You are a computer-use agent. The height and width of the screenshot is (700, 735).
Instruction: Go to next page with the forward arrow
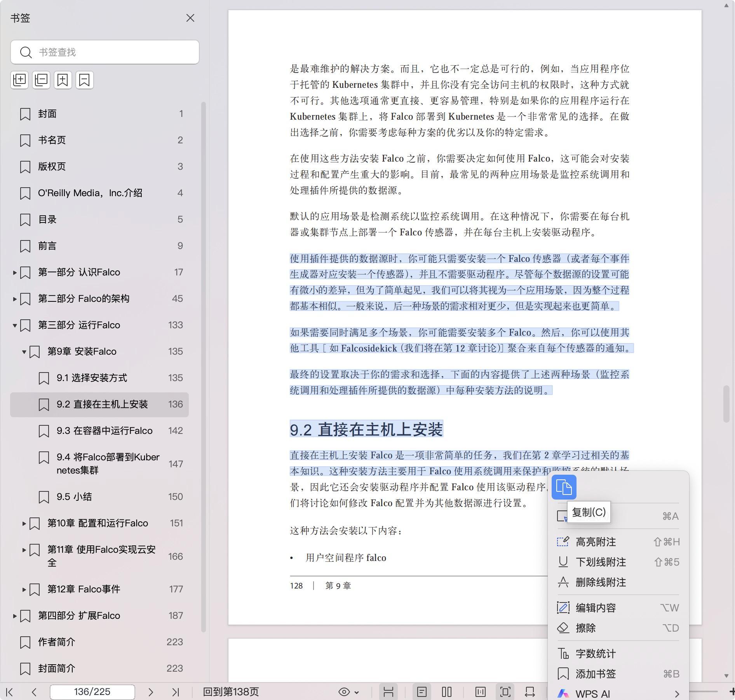tap(151, 692)
